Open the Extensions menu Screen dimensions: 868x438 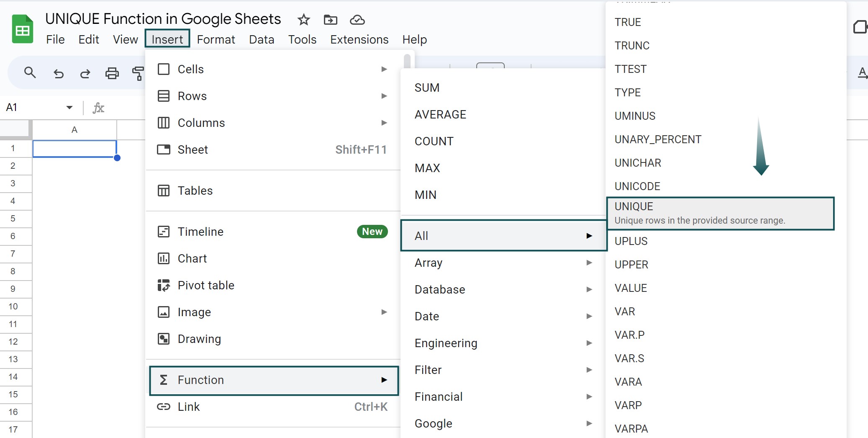[x=359, y=39]
